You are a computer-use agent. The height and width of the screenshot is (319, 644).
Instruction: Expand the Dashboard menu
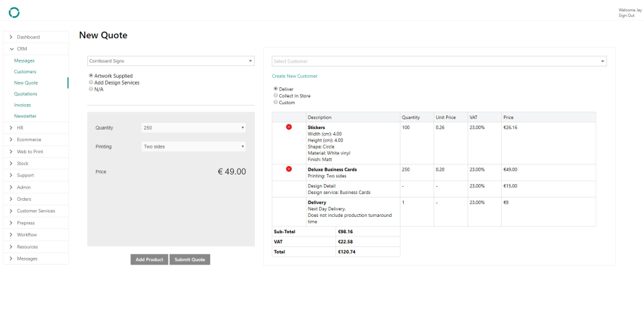[36, 37]
